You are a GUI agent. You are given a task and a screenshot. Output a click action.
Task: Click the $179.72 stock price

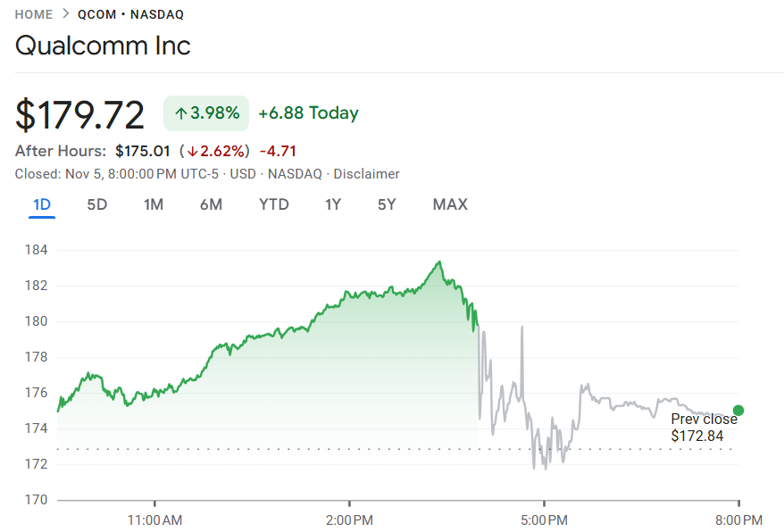click(x=80, y=115)
